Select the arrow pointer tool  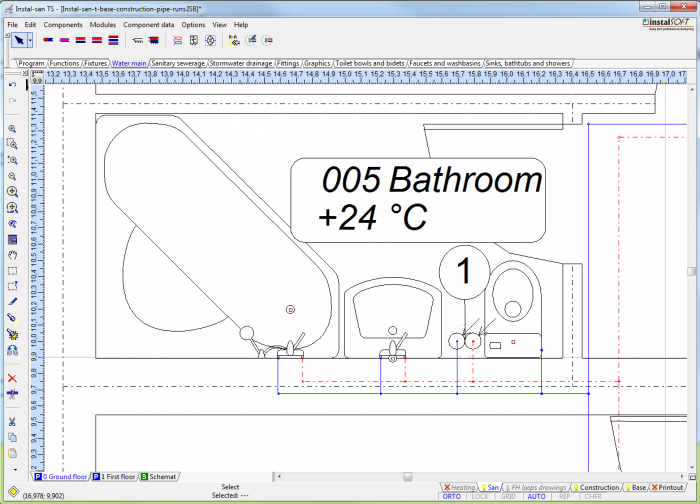[x=19, y=40]
